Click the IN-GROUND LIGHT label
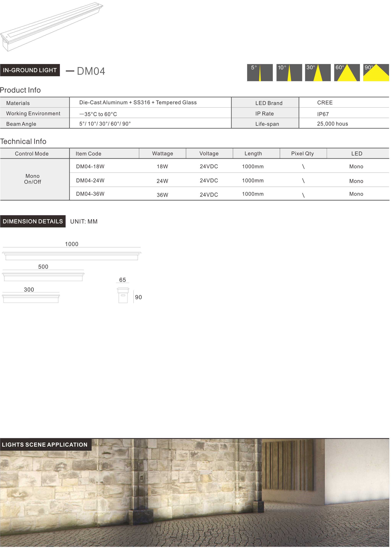Screen dimensions: 392x548 [30, 70]
